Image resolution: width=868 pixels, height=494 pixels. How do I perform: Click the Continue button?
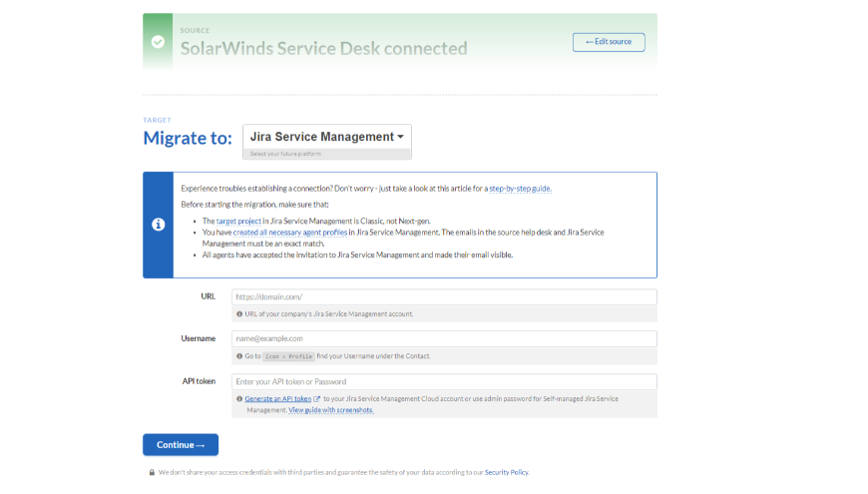click(181, 445)
